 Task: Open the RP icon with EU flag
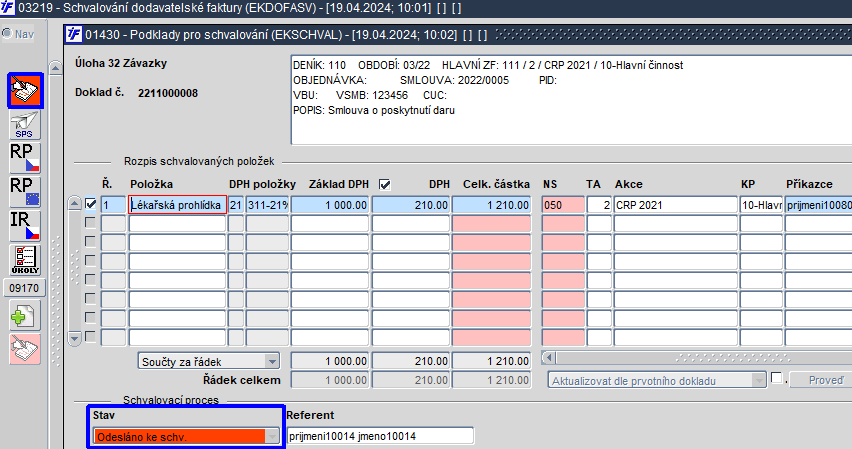[x=25, y=191]
